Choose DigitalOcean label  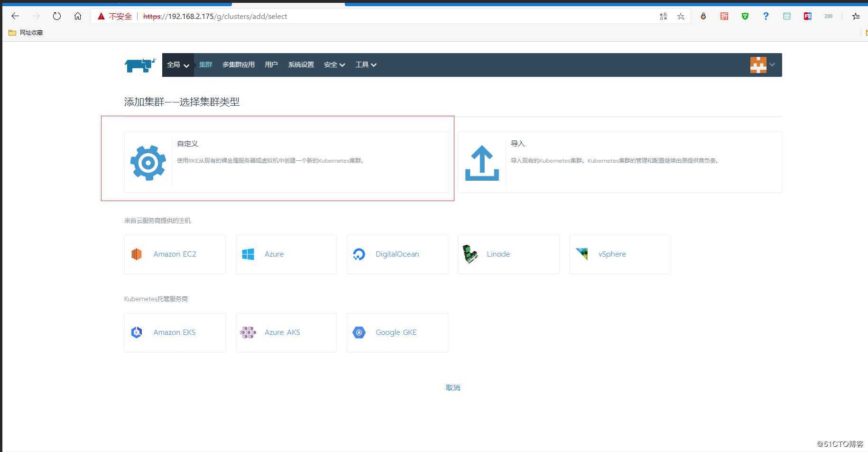(397, 254)
